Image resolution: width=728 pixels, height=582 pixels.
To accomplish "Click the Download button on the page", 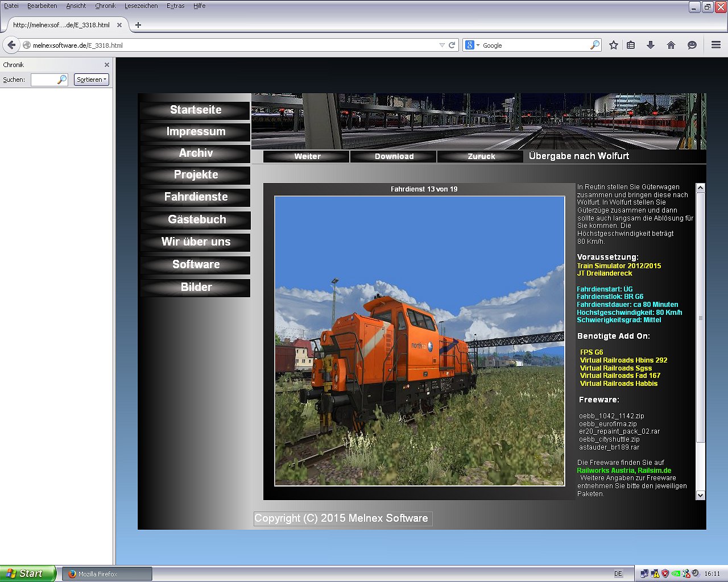I will coord(394,156).
